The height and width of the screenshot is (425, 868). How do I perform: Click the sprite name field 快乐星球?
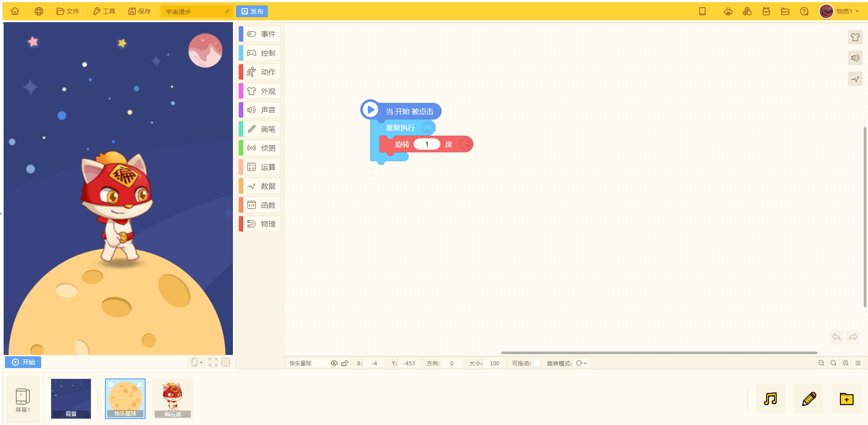[x=307, y=363]
